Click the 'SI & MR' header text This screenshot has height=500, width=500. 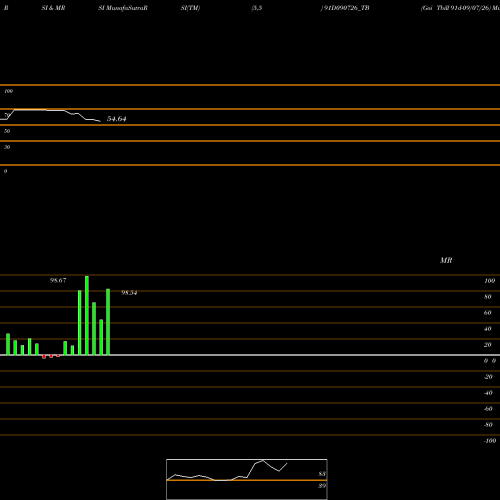point(53,8)
